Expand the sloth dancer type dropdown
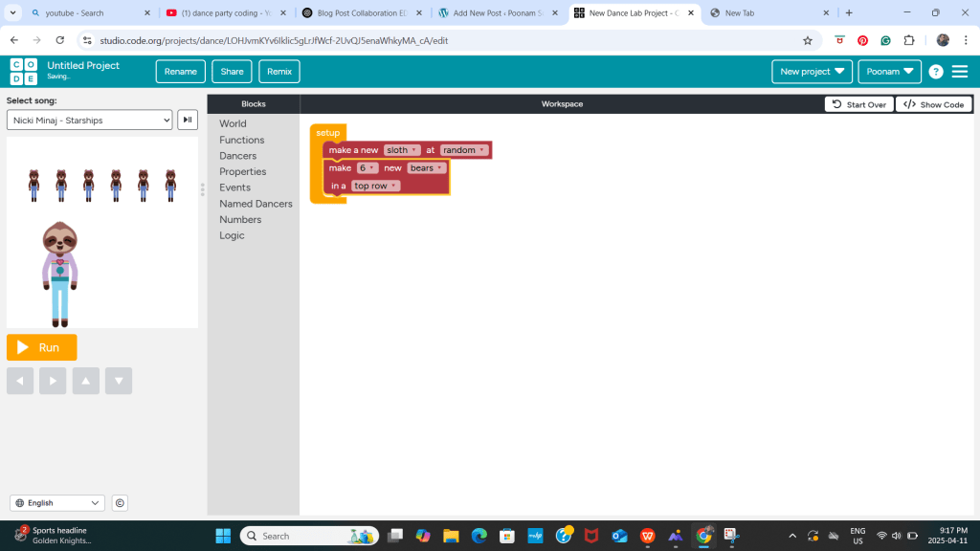 (402, 150)
